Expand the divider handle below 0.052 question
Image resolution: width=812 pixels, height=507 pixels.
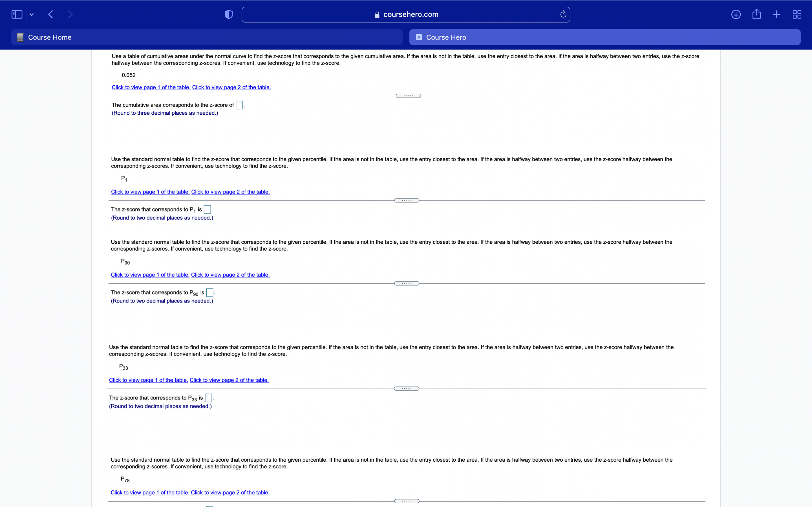point(408,96)
